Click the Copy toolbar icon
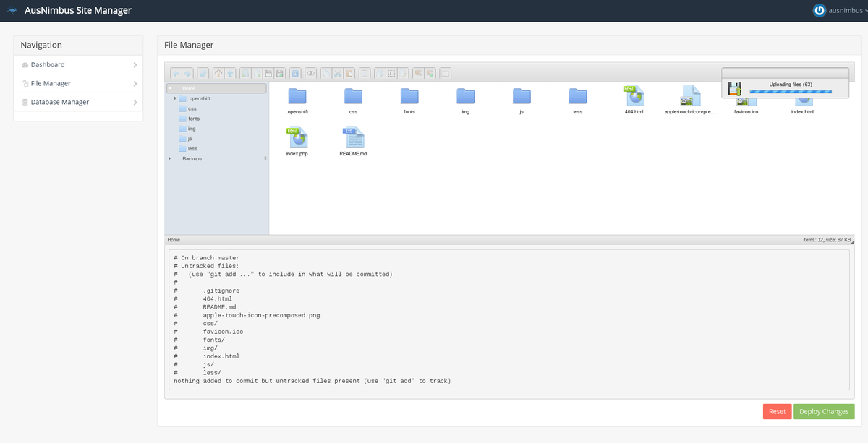Viewport: 868px width, 443px height. (326, 73)
